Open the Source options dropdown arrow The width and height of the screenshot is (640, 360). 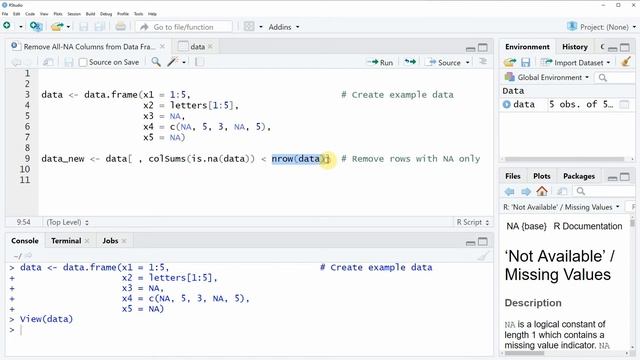click(467, 62)
